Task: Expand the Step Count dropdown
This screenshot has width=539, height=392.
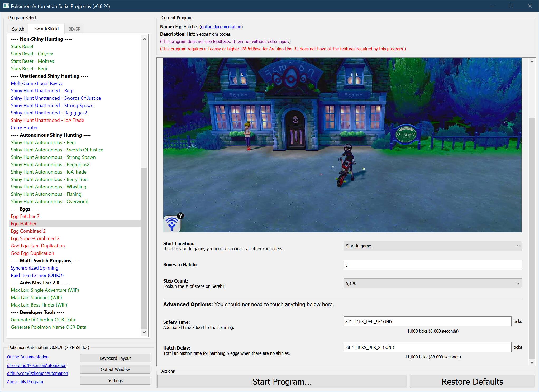Action: click(x=432, y=283)
